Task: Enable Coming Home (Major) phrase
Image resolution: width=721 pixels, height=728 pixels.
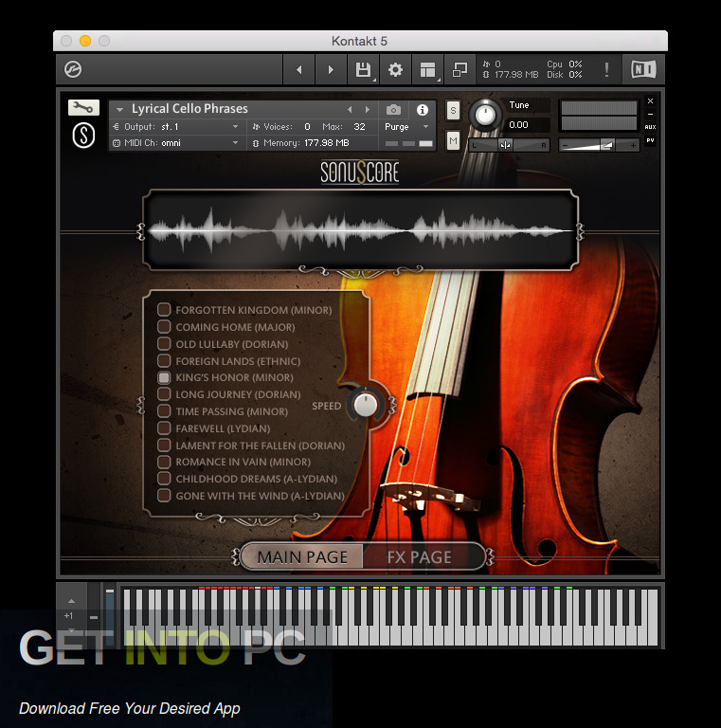Action: click(164, 326)
